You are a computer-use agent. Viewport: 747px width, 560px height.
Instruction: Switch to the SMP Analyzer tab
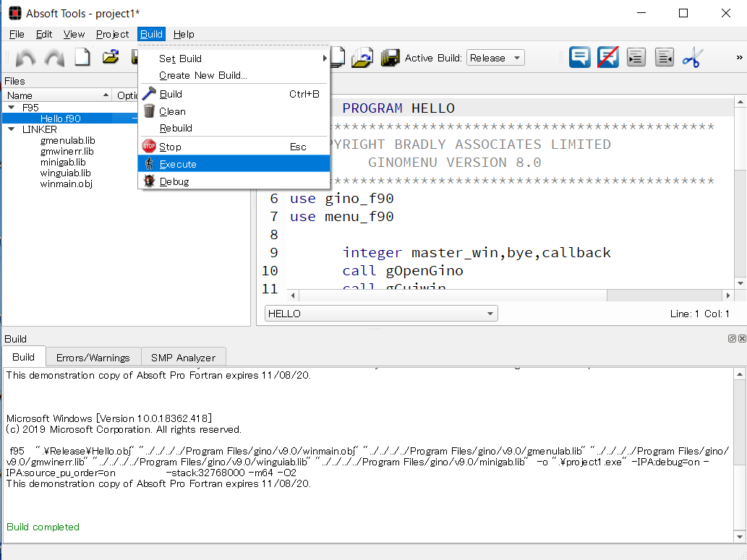(x=184, y=358)
